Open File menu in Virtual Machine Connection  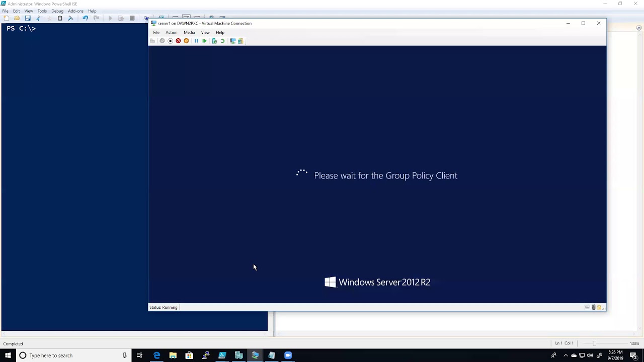tap(156, 32)
